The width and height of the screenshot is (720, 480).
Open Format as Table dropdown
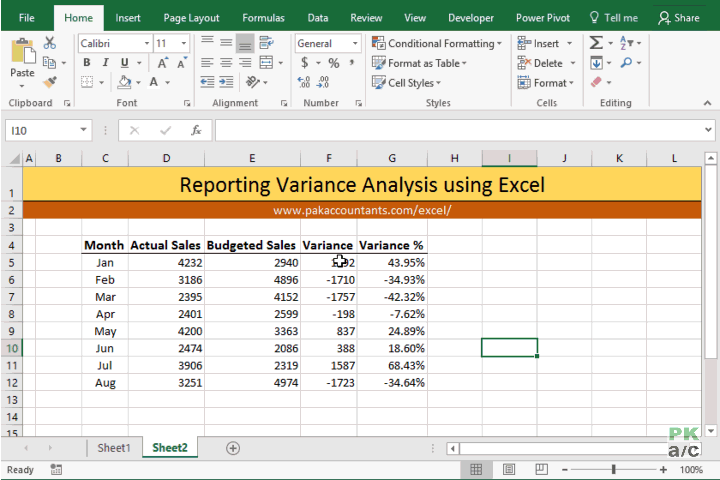pos(419,63)
